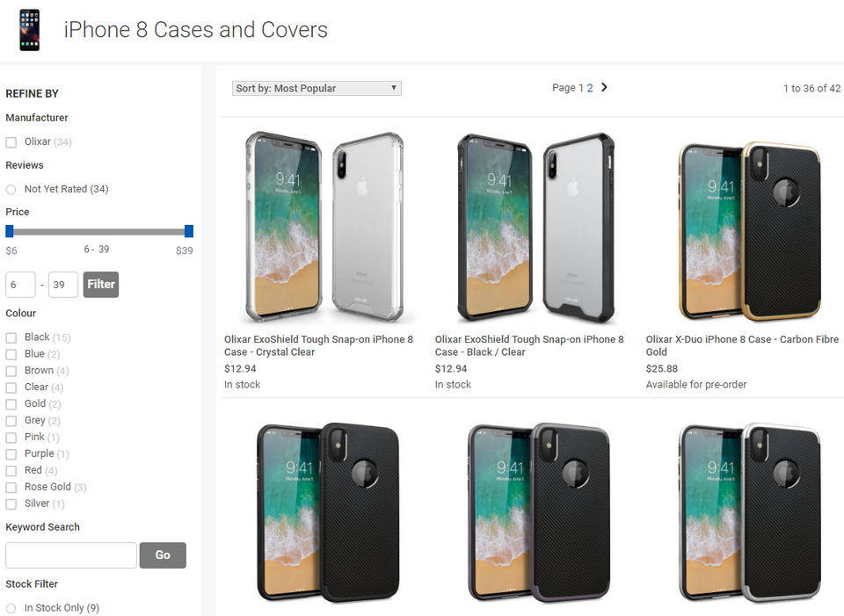The image size is (844, 616).
Task: Check the Black colour filter
Action: click(x=10, y=337)
